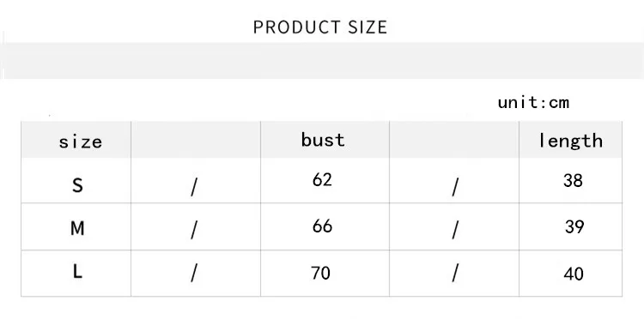Click bust value 62 for size S

point(322,179)
